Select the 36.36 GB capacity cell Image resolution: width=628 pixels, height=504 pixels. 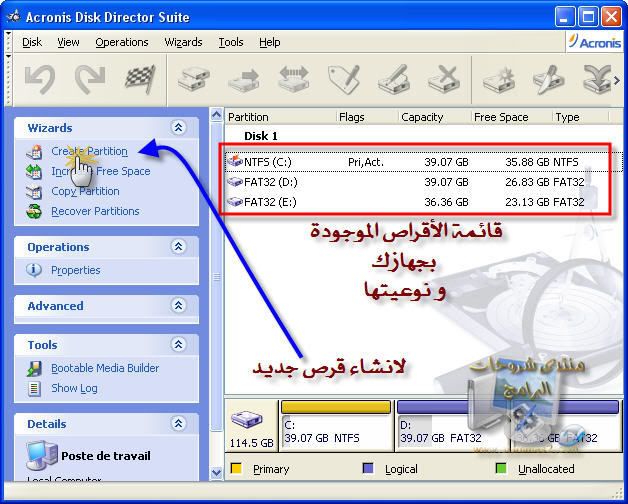pos(446,202)
